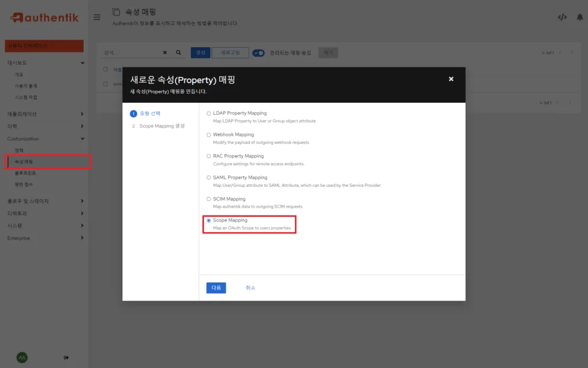Sign out using the logout icon

click(x=66, y=357)
